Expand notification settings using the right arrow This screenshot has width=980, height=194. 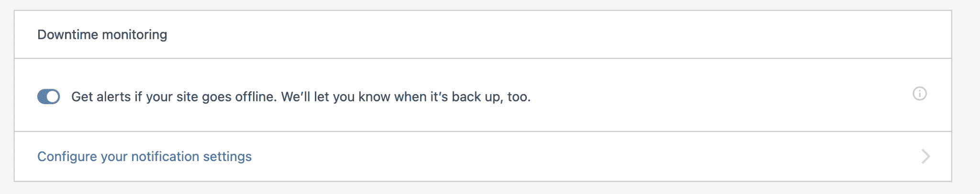(925, 156)
